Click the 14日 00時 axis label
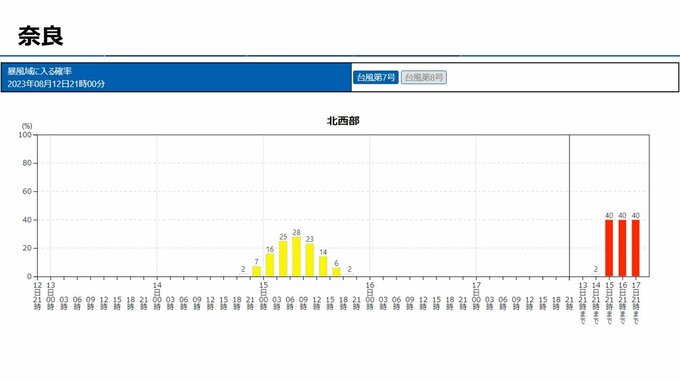The width and height of the screenshot is (680, 382). pyautogui.click(x=157, y=296)
